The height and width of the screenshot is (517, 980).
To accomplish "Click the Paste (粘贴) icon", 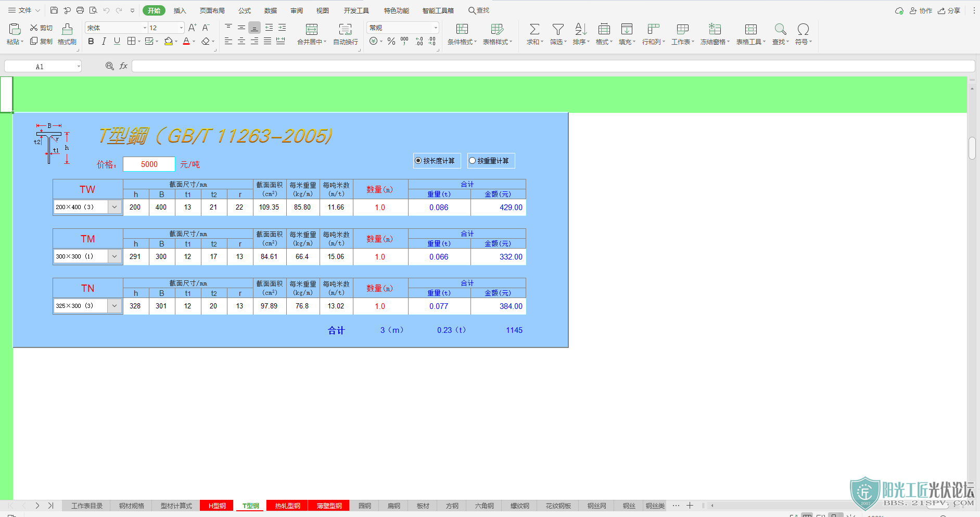I will [x=15, y=29].
